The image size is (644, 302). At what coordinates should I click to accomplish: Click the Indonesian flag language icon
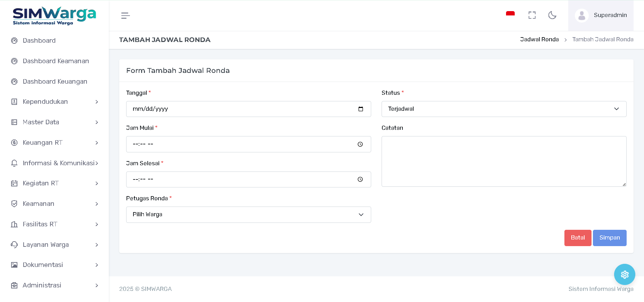(510, 15)
